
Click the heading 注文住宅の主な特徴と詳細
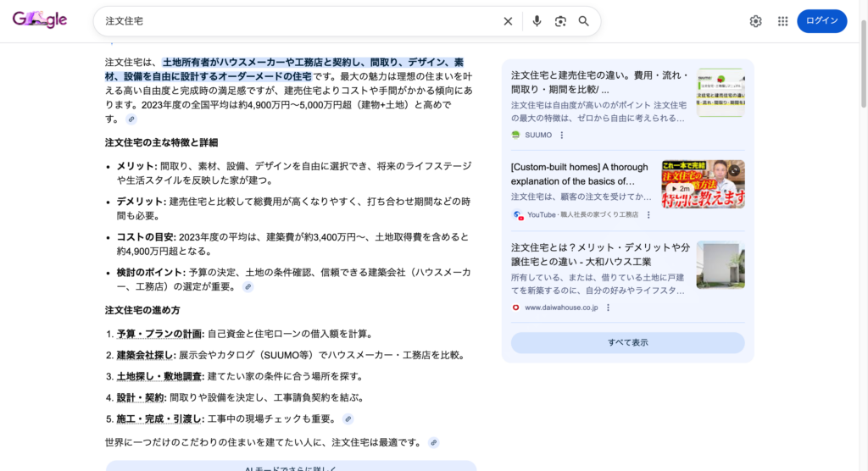click(161, 142)
